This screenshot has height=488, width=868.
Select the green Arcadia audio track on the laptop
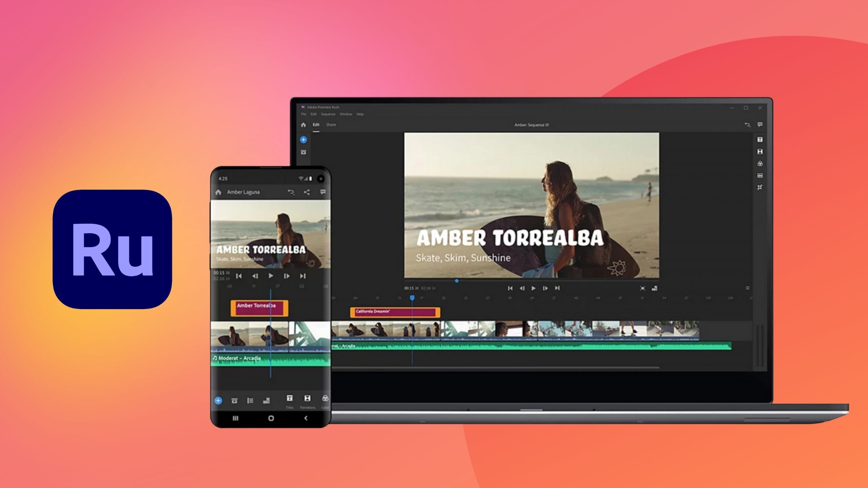(531, 346)
